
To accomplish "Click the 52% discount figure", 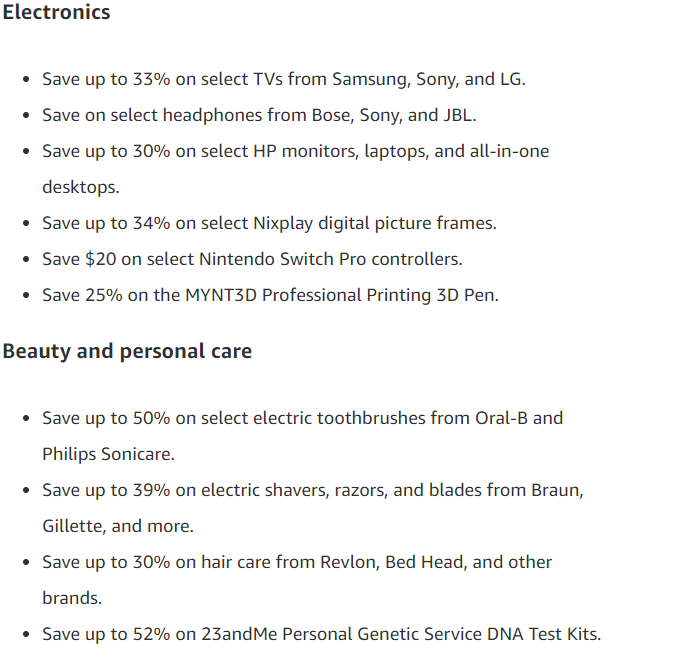I will tap(152, 634).
